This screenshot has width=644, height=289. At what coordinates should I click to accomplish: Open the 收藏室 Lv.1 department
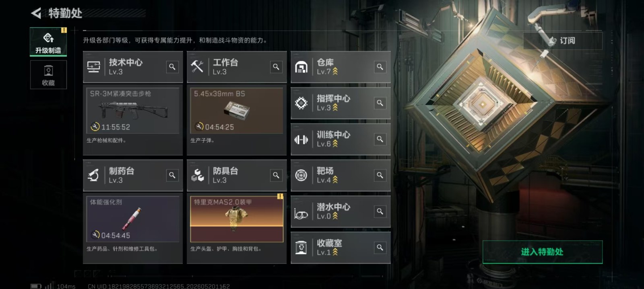(341, 248)
